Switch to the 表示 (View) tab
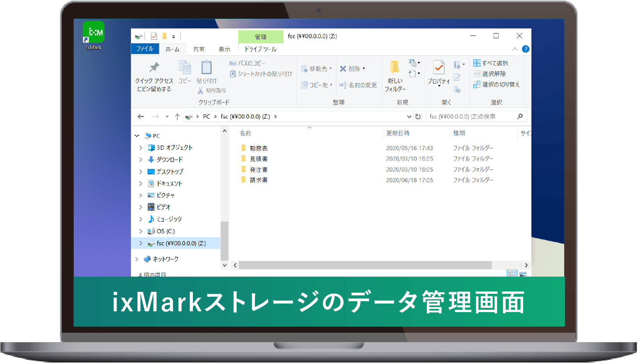 [225, 49]
